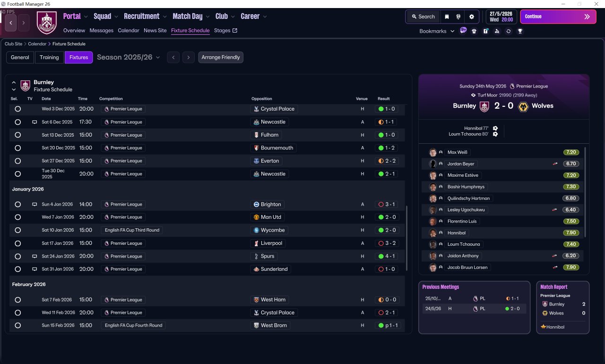
Task: Open the settings gear icon
Action: pyautogui.click(x=471, y=17)
